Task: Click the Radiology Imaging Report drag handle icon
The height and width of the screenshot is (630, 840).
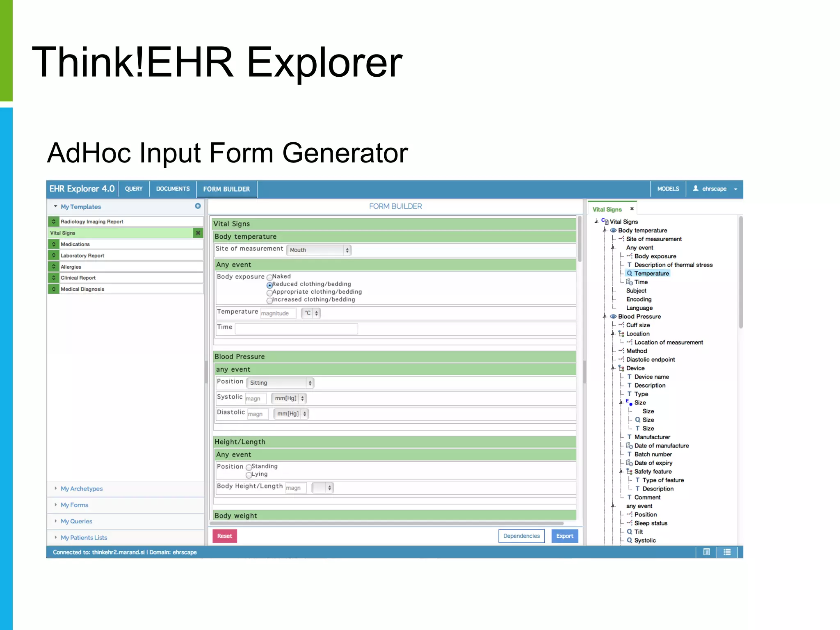Action: click(x=53, y=221)
